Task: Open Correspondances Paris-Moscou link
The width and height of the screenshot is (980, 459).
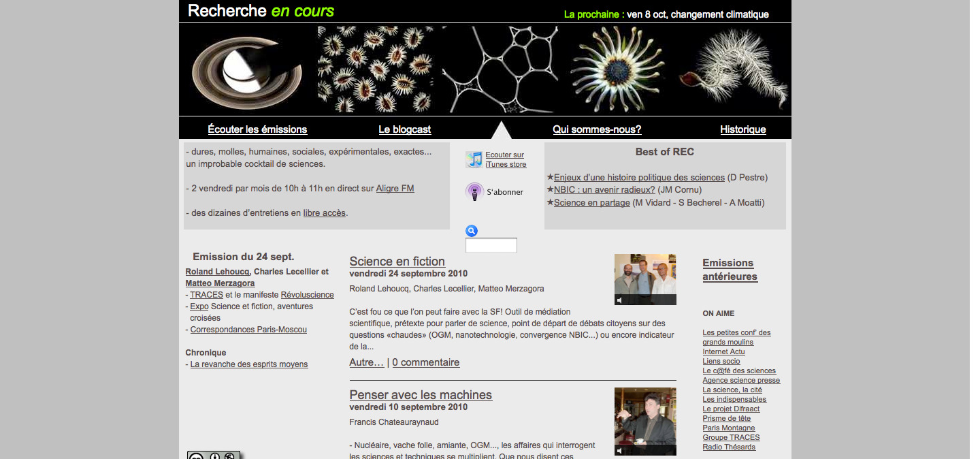Action: tap(248, 330)
